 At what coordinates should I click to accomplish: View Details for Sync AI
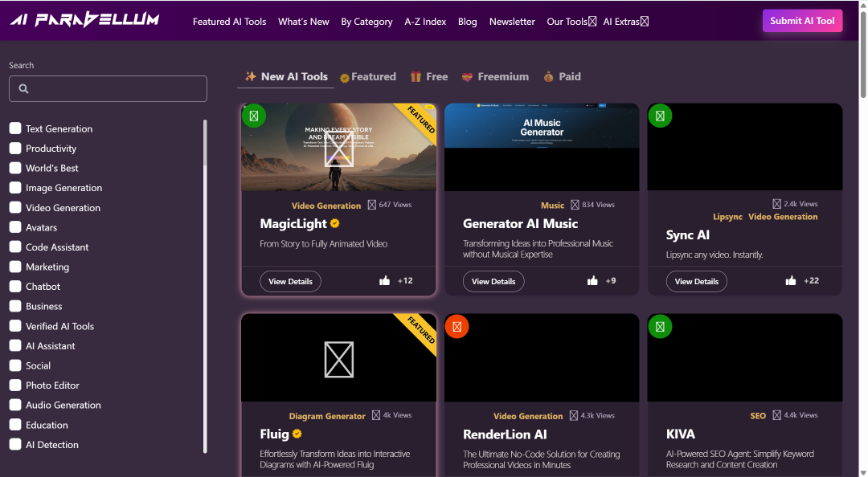pyautogui.click(x=696, y=281)
